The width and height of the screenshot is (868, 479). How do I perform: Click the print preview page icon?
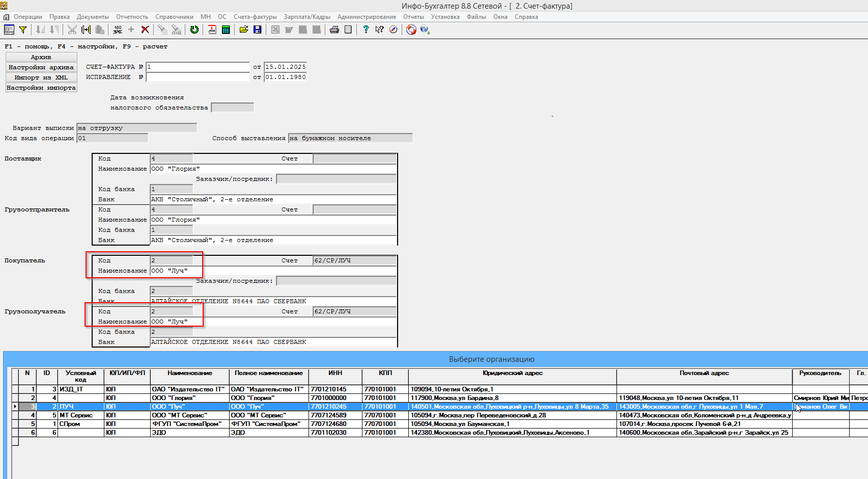point(348,30)
